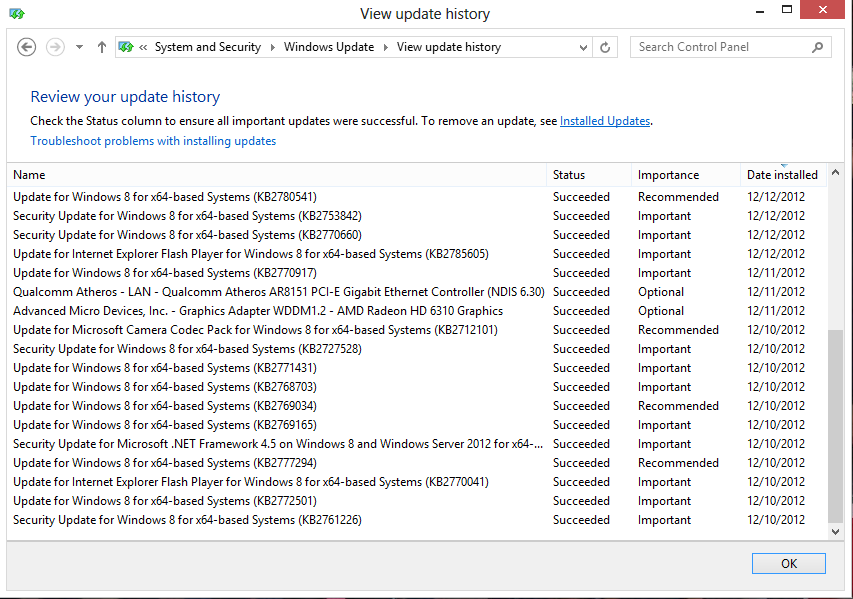The width and height of the screenshot is (853, 599).
Task: Select update KB2769165 row
Action: tap(417, 425)
